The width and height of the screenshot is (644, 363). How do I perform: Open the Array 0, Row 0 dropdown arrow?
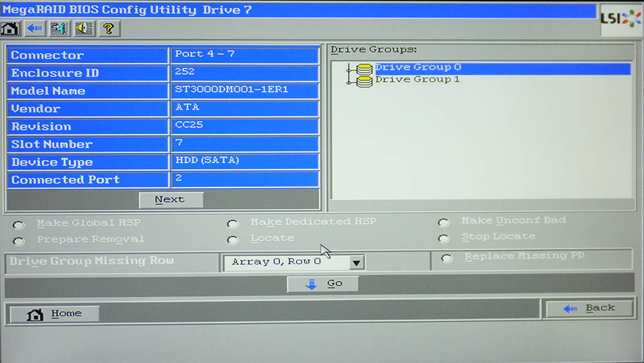click(x=357, y=262)
